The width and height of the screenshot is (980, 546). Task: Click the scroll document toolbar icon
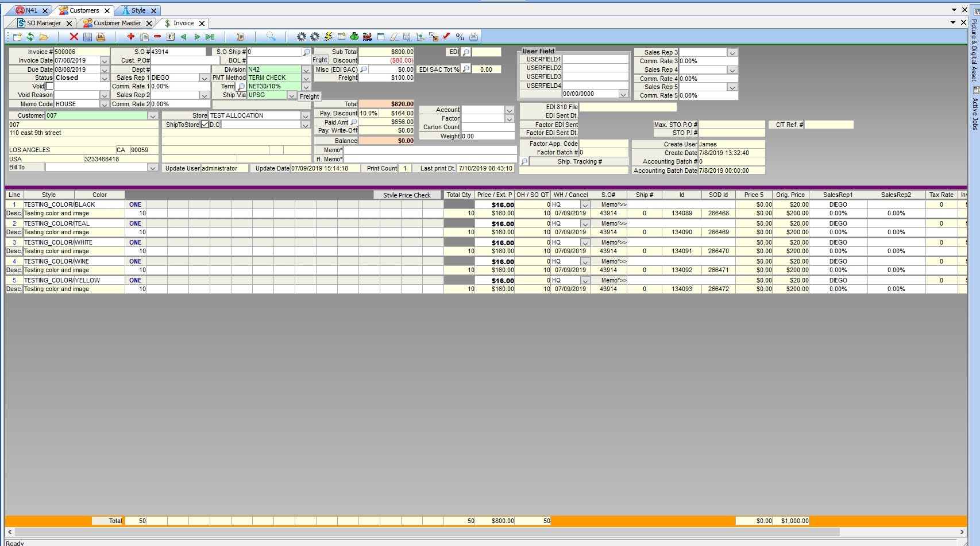click(x=240, y=37)
